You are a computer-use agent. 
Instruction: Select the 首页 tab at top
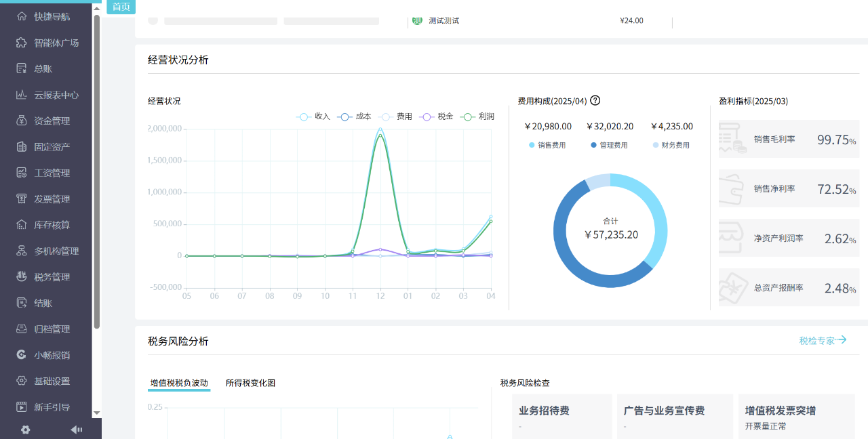tap(121, 7)
